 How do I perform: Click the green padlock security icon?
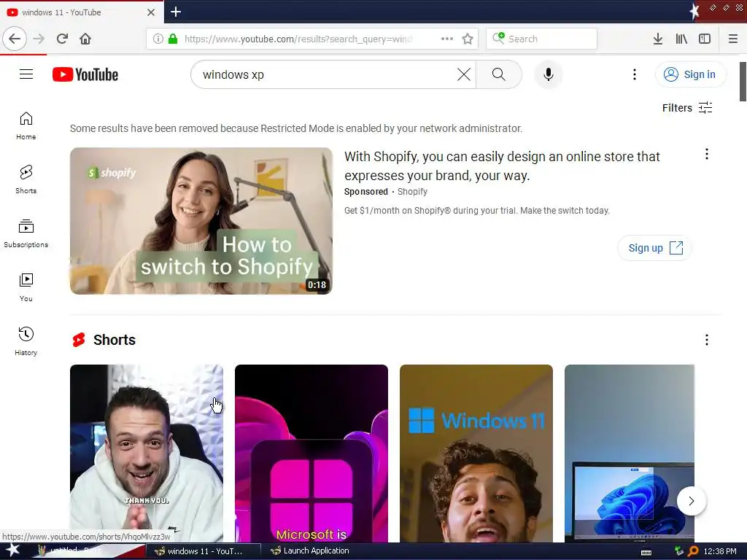click(x=173, y=39)
